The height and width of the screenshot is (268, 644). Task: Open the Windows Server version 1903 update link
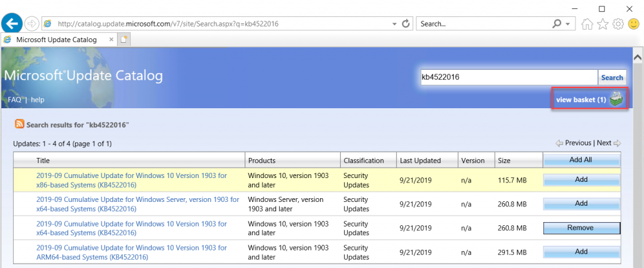click(x=138, y=204)
